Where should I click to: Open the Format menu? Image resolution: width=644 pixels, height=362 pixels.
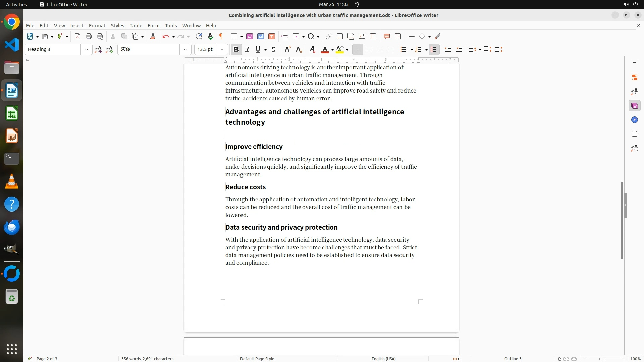[97, 26]
